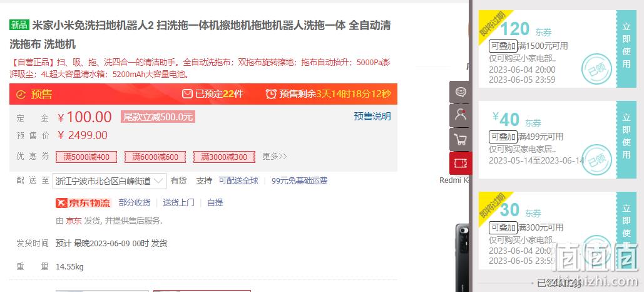Claim the 满5000减400 coupon tag
This screenshot has width=644, height=292.
click(86, 157)
